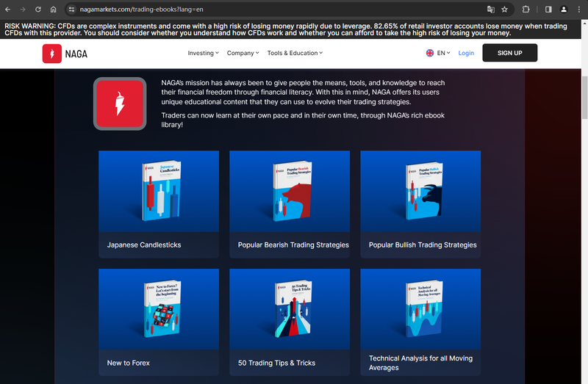Screen dimensions: 588x384
Task: Click the New to Forex title
Action: pos(128,363)
